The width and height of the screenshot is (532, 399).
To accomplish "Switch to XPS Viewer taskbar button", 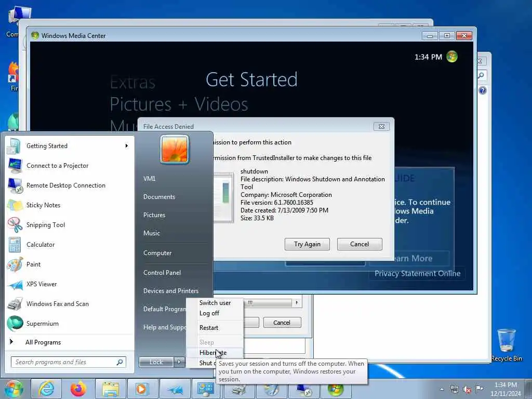I will coord(175,389).
